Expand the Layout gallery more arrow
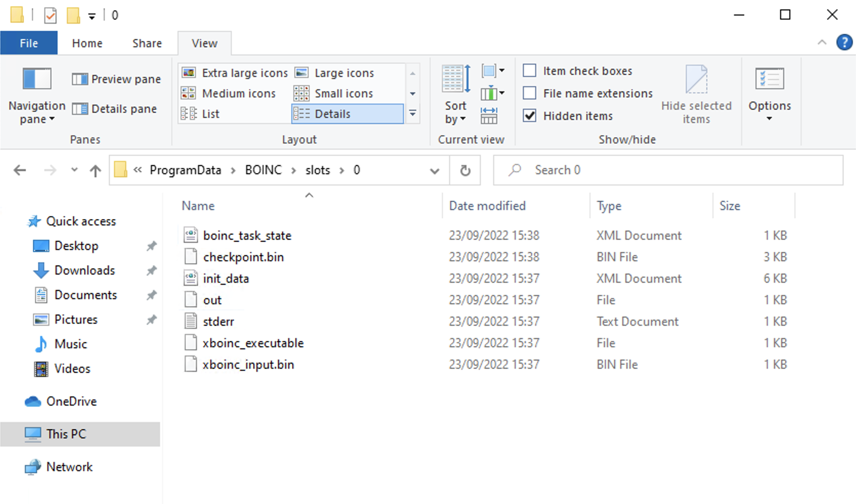 tap(413, 114)
